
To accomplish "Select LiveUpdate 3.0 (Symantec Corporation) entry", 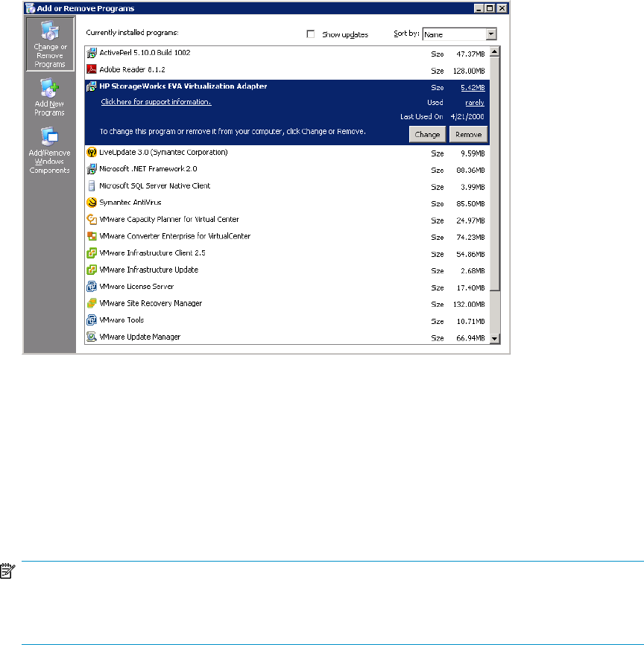I will coord(287,153).
